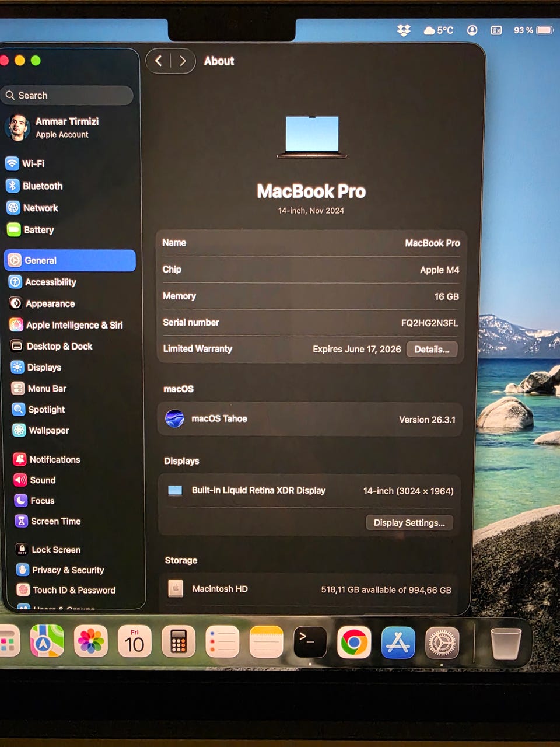Open App Store from the Dock
Image resolution: width=560 pixels, height=747 pixels.
(398, 643)
